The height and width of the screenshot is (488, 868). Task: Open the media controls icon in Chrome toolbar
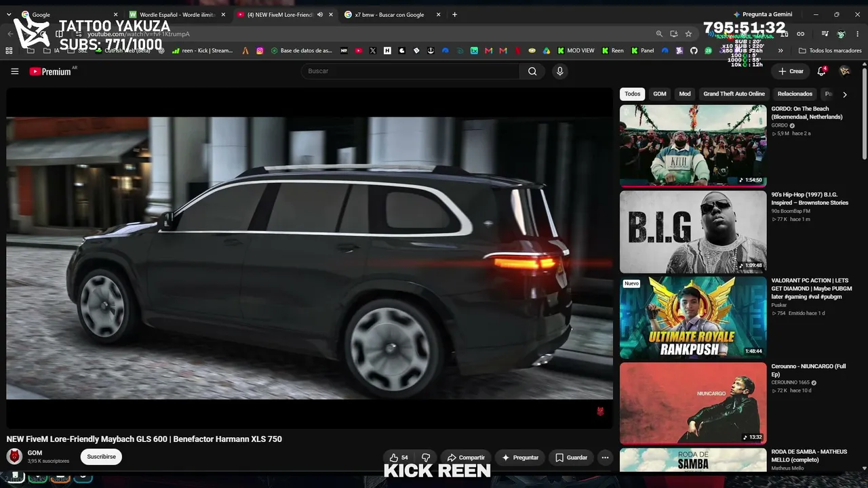[x=825, y=34]
